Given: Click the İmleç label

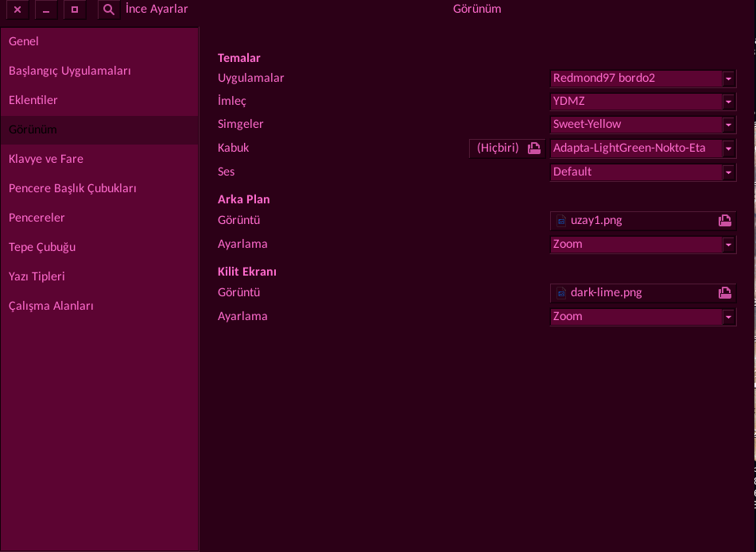Looking at the screenshot, I should tap(232, 101).
